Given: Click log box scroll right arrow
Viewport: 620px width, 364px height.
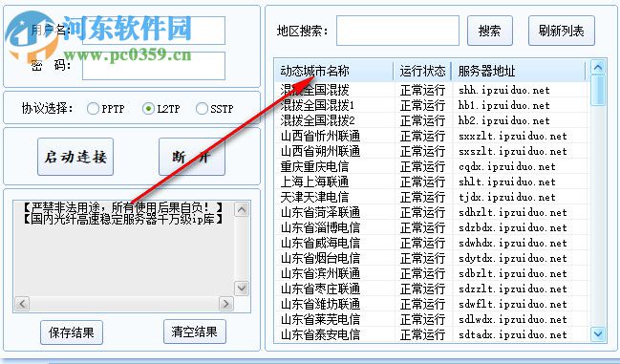Looking at the screenshot, I should tap(225, 304).
